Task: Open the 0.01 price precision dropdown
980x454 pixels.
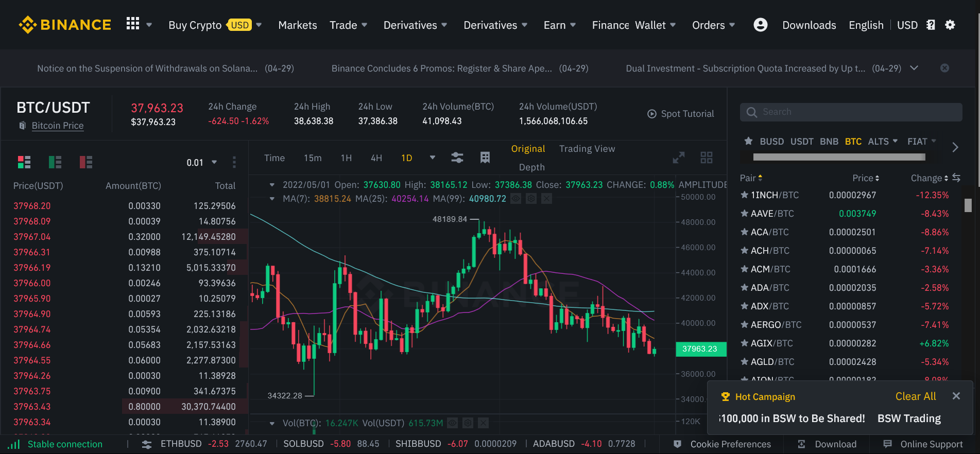Action: (x=202, y=162)
